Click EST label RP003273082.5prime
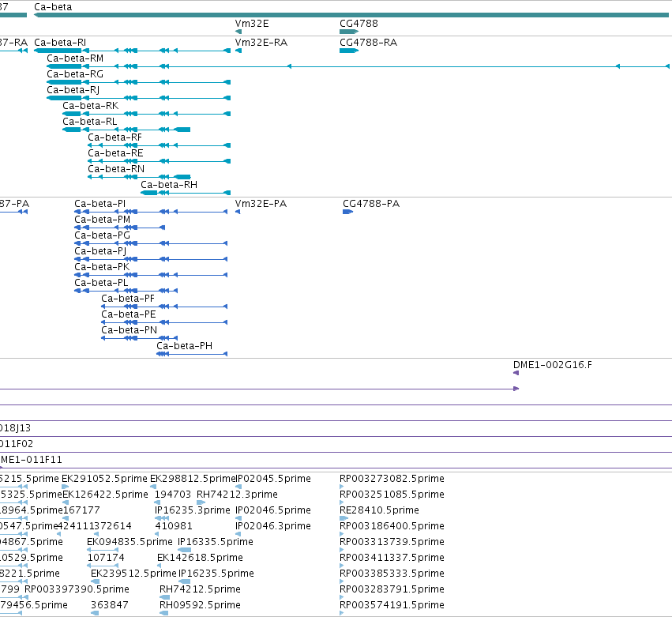The width and height of the screenshot is (672, 617). point(392,479)
